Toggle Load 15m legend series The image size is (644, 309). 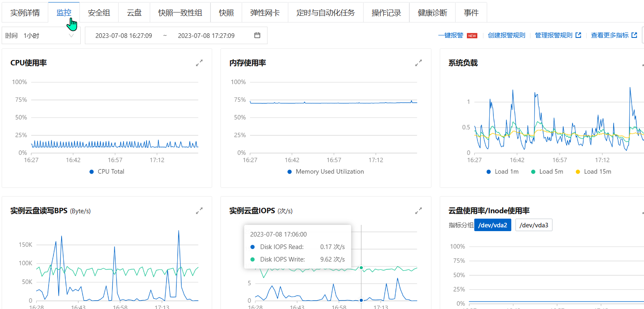point(593,172)
